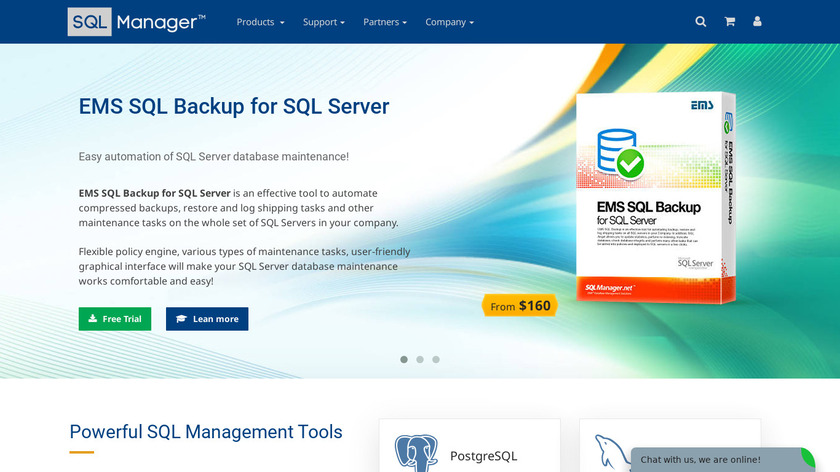
Task: Select the second carousel slide dot
Action: 420,359
